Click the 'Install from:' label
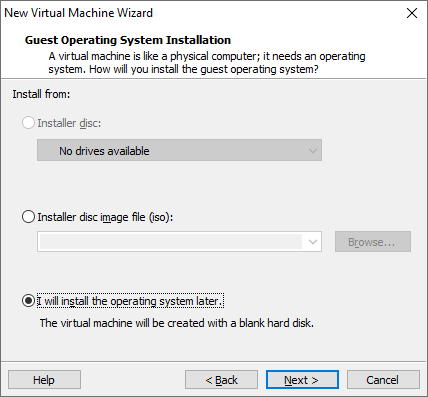 [41, 94]
